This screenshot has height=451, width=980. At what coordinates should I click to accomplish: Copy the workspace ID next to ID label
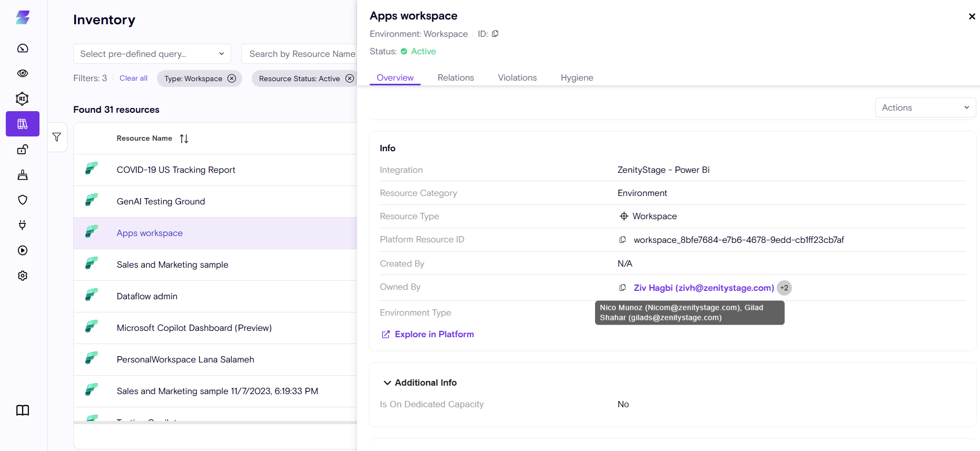[x=495, y=34]
